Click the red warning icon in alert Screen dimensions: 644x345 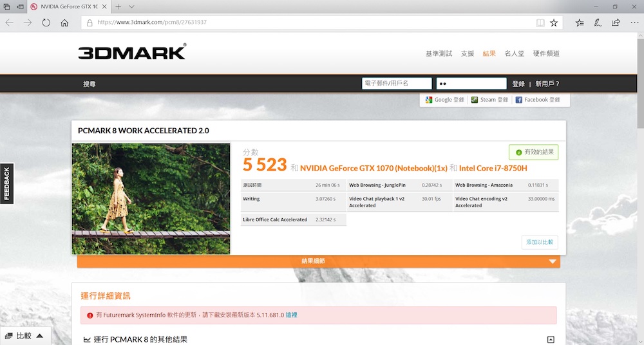[90, 315]
